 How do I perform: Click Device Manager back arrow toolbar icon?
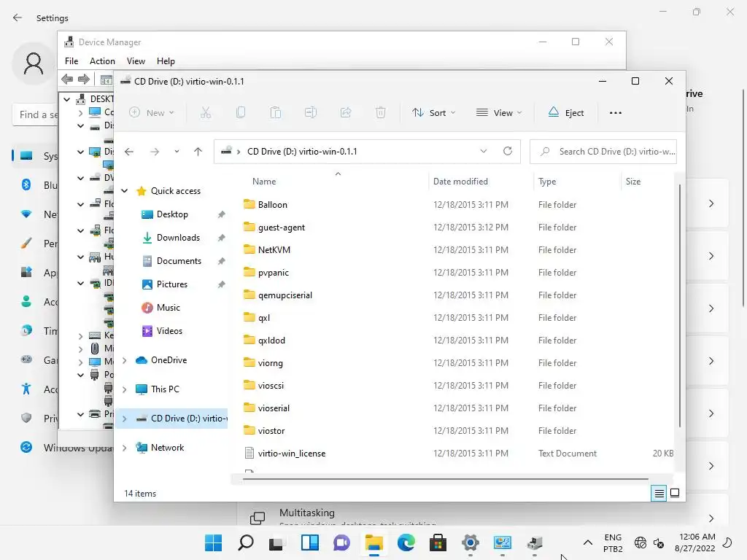(x=67, y=79)
